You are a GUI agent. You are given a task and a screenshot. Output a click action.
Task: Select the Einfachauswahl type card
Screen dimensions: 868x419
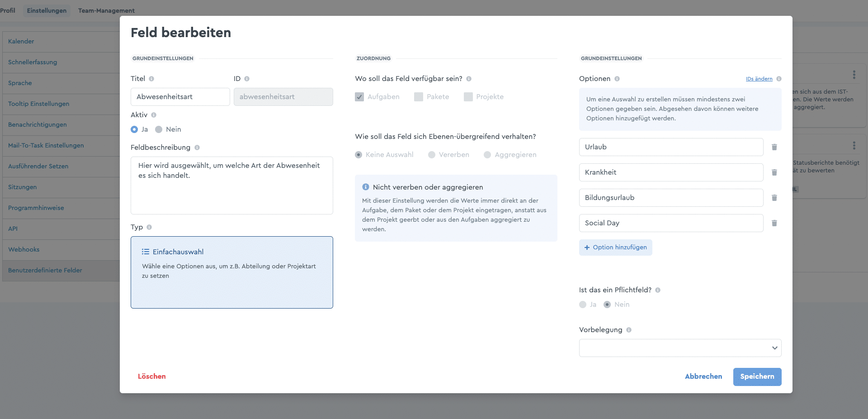(x=232, y=272)
